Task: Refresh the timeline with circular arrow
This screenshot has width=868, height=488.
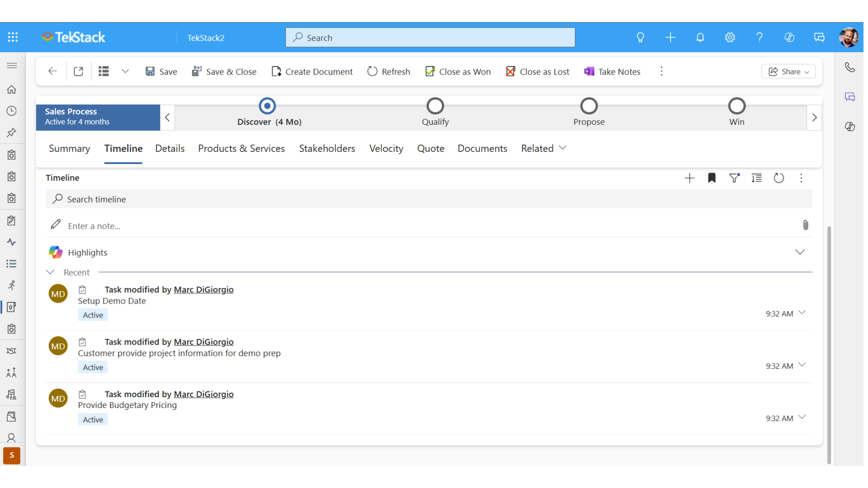Action: 778,178
